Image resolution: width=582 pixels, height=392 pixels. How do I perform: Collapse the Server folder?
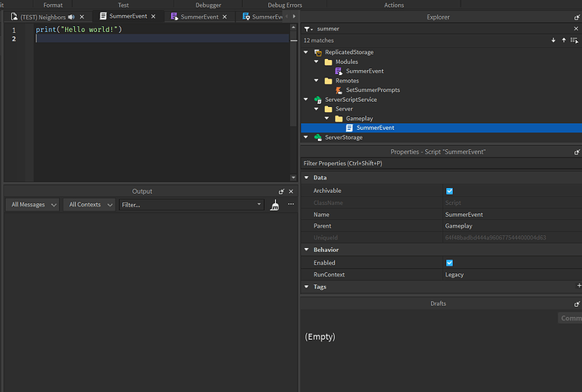[x=316, y=109]
